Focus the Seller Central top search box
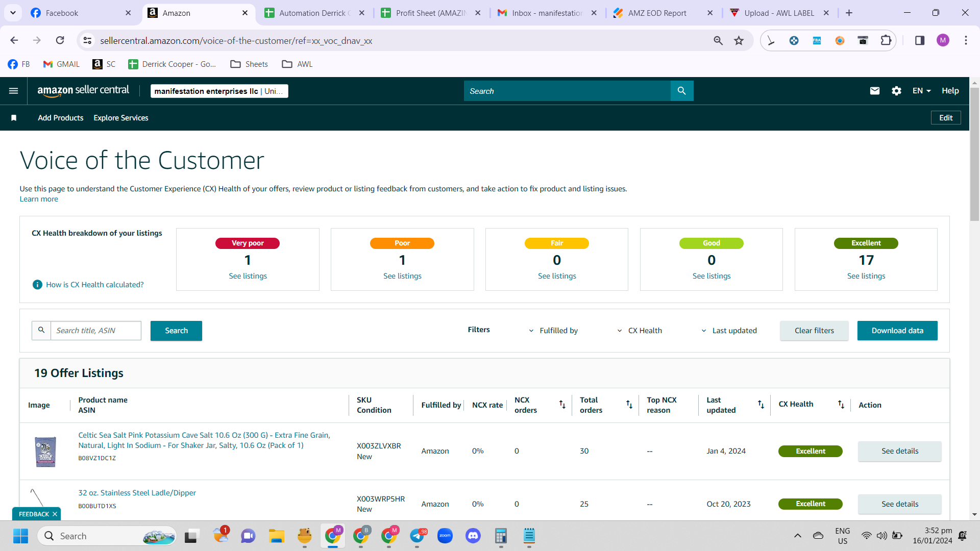 (x=567, y=91)
